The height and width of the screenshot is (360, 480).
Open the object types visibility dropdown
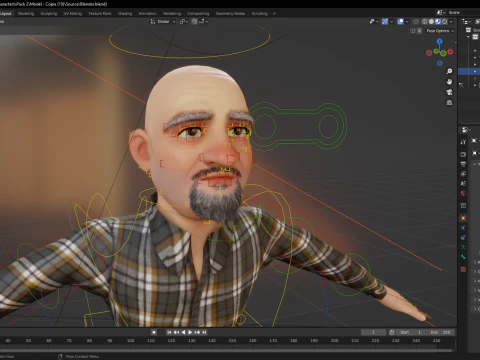(x=374, y=22)
